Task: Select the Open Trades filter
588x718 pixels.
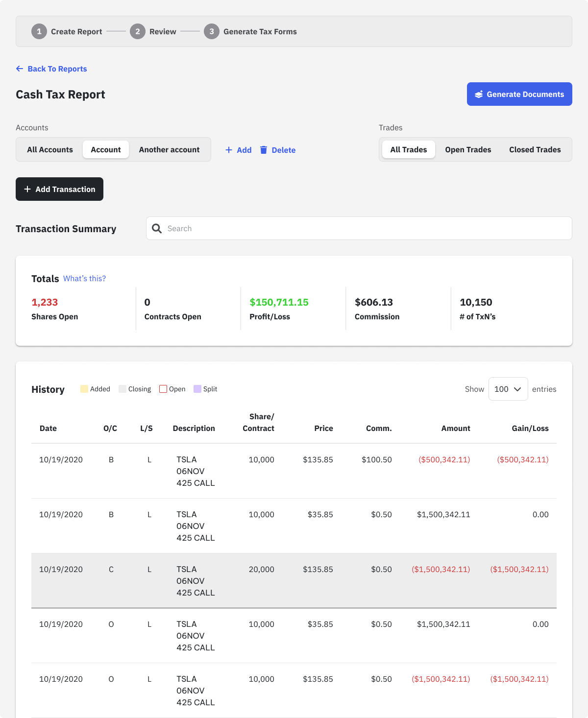Action: pos(468,149)
